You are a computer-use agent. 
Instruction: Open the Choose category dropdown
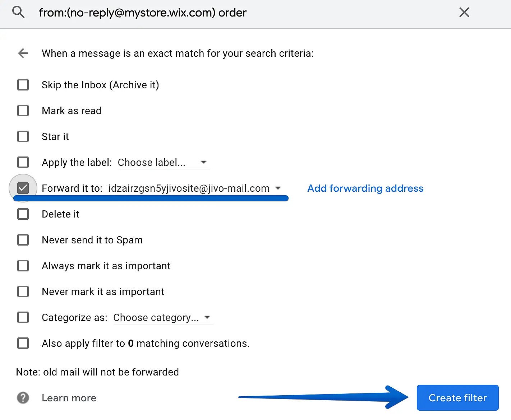point(162,318)
